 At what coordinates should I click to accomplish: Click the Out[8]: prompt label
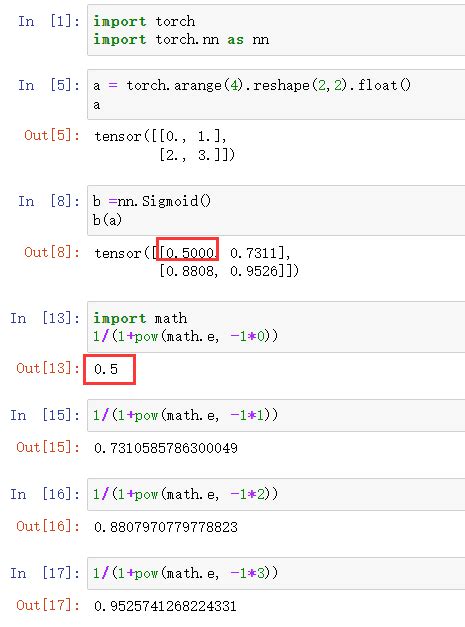tap(52, 252)
